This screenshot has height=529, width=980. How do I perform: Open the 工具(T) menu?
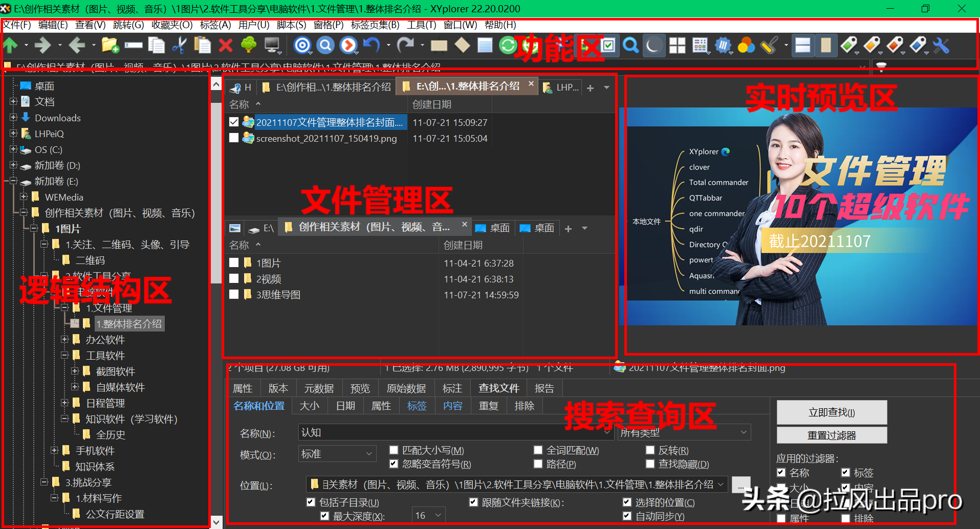pos(421,25)
